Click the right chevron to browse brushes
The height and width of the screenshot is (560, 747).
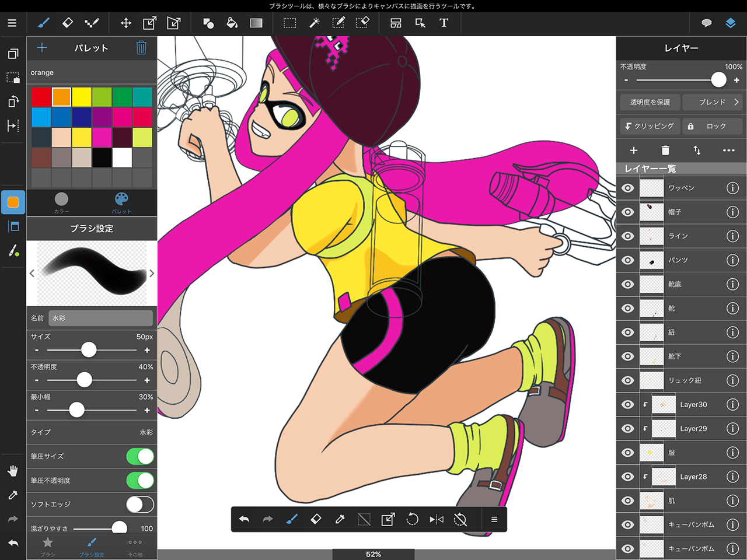click(x=152, y=273)
